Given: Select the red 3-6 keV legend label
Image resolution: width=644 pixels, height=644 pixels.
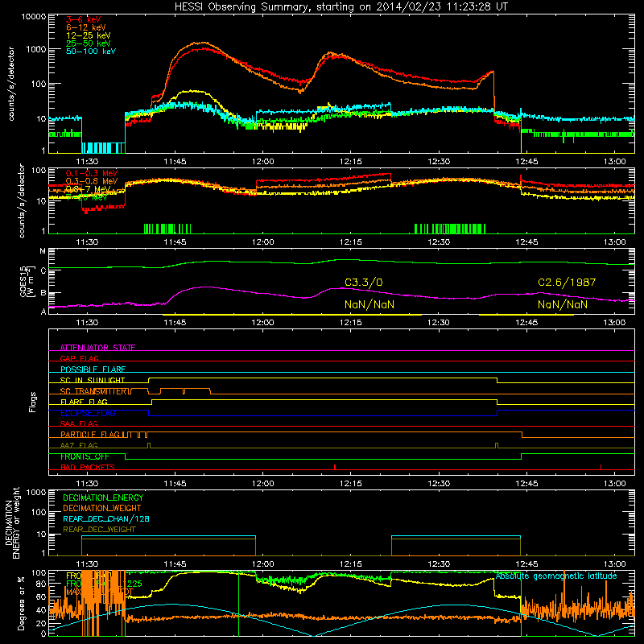Looking at the screenshot, I should pyautogui.click(x=84, y=19).
